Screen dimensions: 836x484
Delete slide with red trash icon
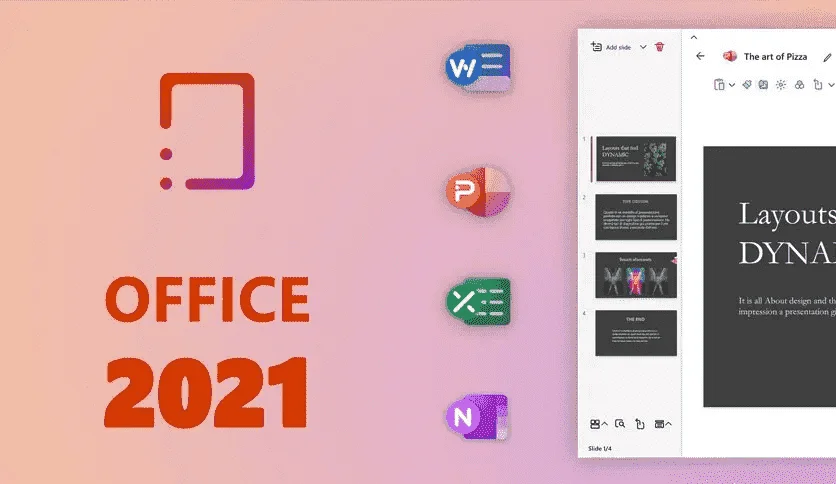(660, 47)
